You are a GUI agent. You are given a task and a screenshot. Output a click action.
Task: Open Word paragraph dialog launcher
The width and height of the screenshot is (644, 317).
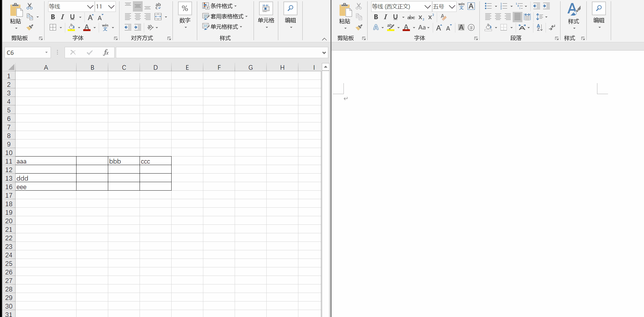pyautogui.click(x=557, y=39)
